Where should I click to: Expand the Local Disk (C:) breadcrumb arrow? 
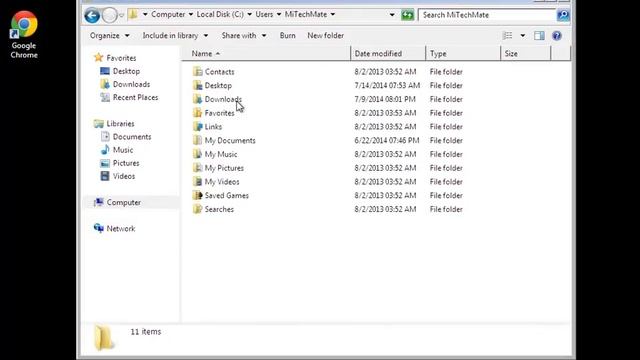click(249, 14)
